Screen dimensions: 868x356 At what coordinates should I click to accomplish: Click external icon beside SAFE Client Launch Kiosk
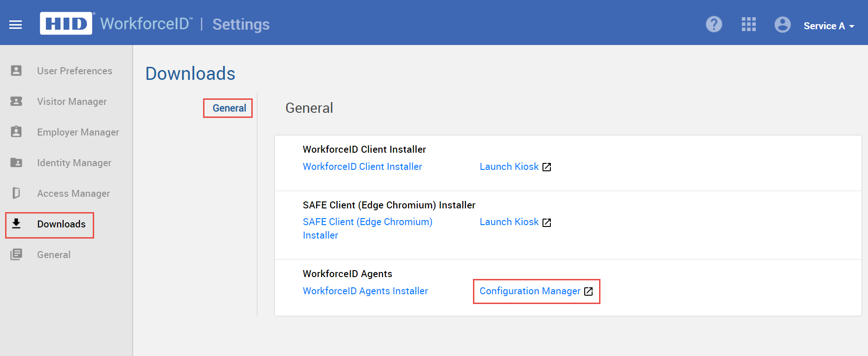[547, 223]
